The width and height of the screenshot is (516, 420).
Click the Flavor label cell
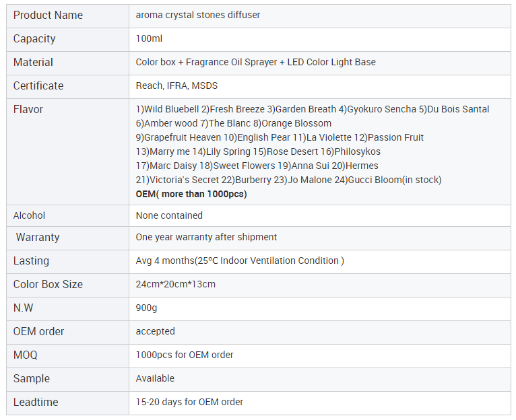click(x=28, y=109)
